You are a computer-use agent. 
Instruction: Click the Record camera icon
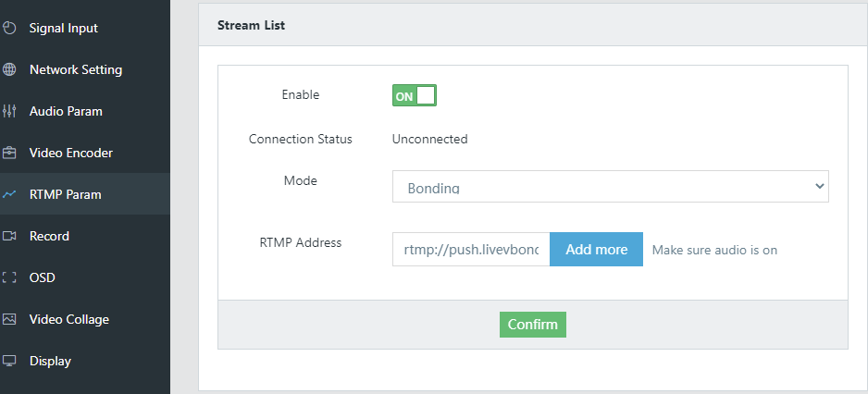click(10, 236)
